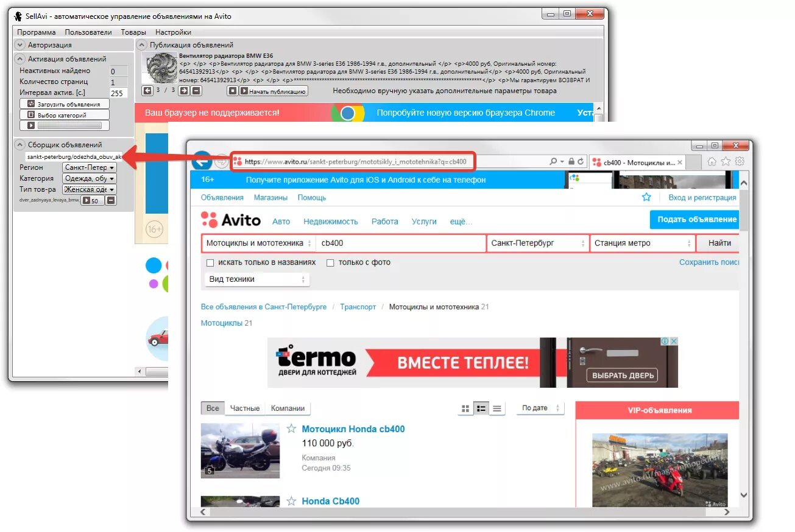
Task: Click the avito.ru address bar URL
Action: [355, 162]
